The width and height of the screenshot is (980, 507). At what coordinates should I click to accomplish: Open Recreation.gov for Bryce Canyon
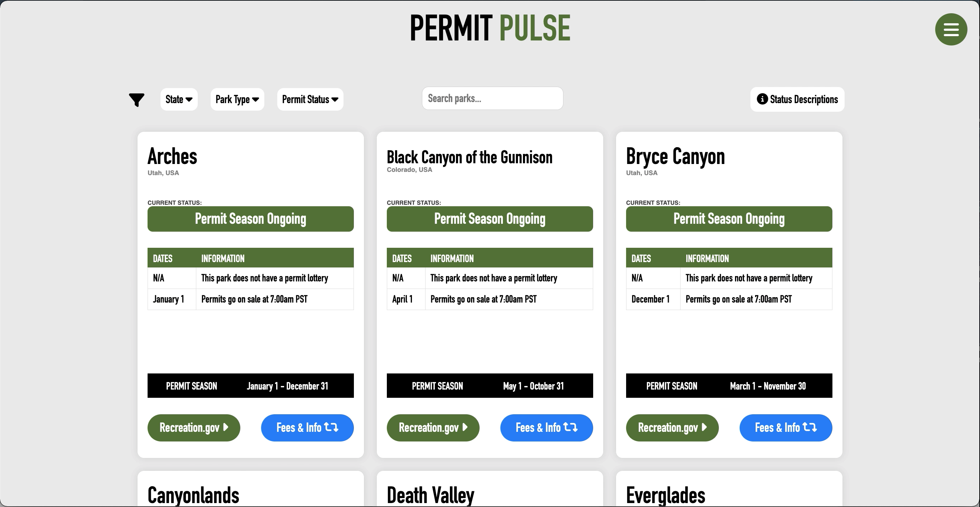tap(672, 428)
